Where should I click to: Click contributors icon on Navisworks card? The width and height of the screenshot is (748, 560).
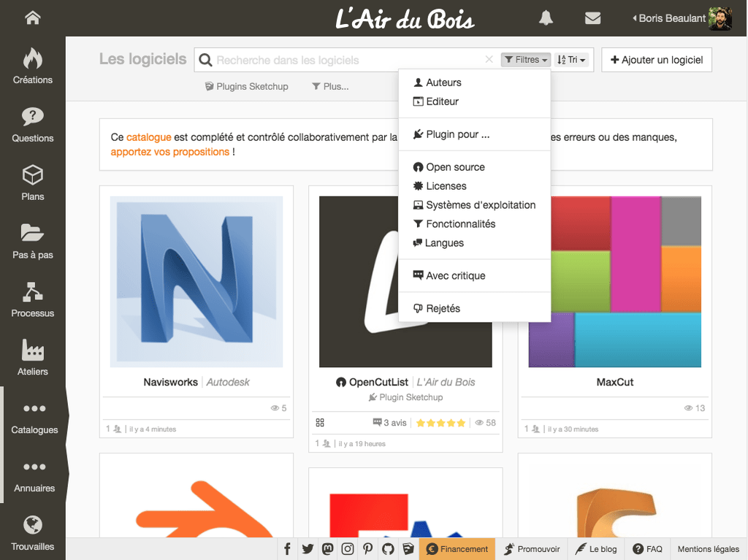coord(117,429)
